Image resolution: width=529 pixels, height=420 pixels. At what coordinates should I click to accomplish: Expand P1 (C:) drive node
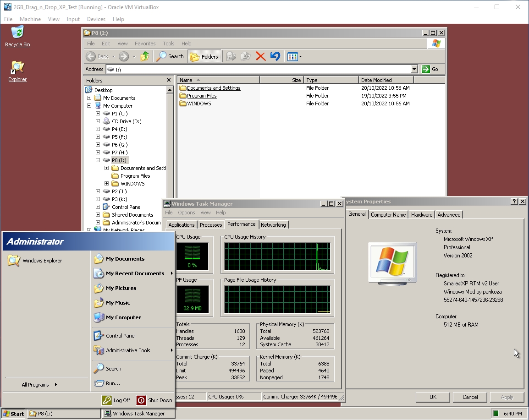point(98,113)
